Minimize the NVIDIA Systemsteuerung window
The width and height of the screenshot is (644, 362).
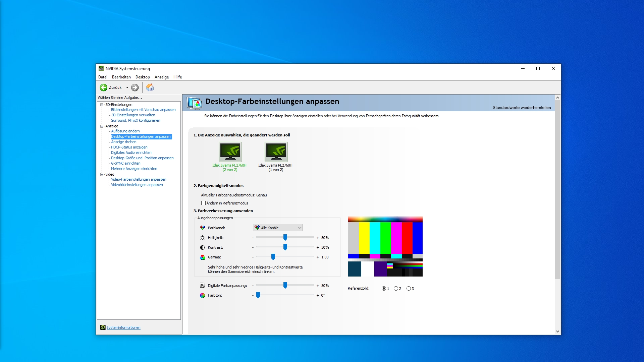click(x=523, y=68)
